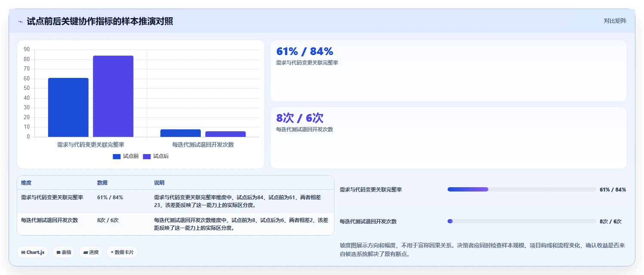
Task: Click the 每迭代测试退回开发次数 caption in data card
Action: coord(304,129)
